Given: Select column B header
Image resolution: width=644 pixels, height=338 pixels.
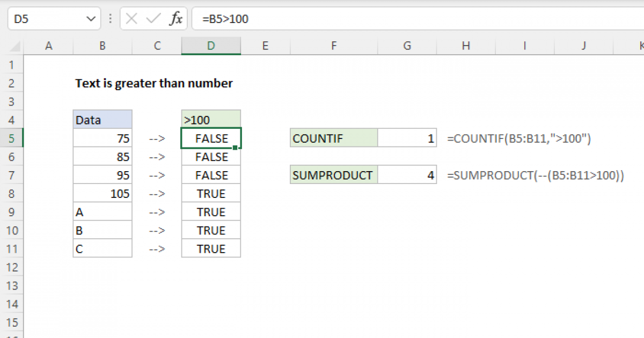Looking at the screenshot, I should [102, 46].
